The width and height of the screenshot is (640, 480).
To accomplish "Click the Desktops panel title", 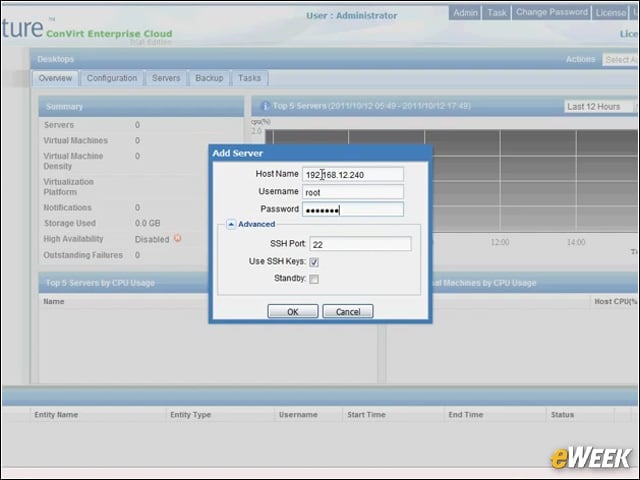I will click(x=56, y=59).
